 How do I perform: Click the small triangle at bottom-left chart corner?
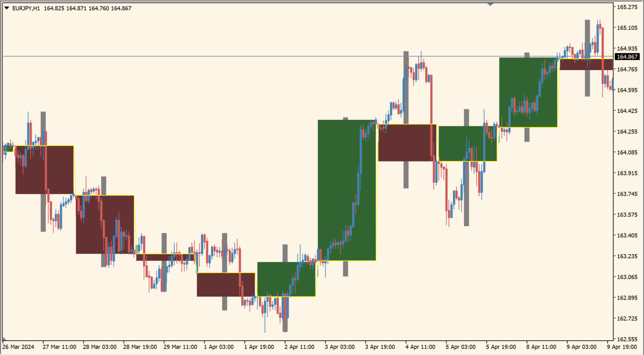[x=4, y=339]
